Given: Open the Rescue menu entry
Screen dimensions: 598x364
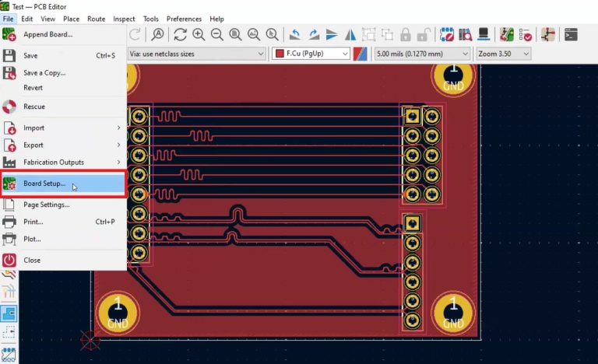Looking at the screenshot, I should [63, 107].
